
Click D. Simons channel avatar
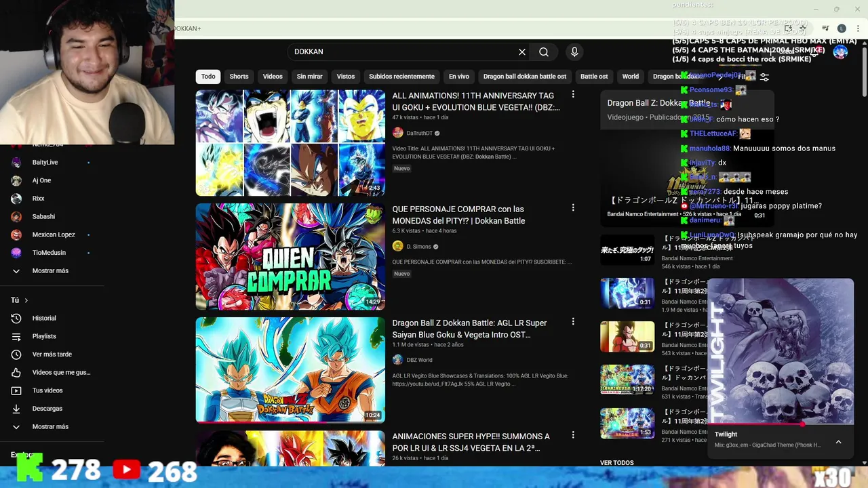pos(397,246)
